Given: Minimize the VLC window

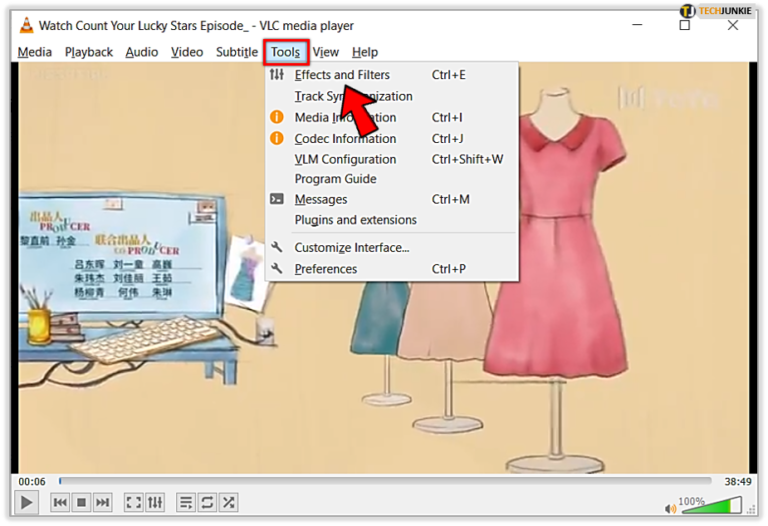Looking at the screenshot, I should (x=637, y=24).
